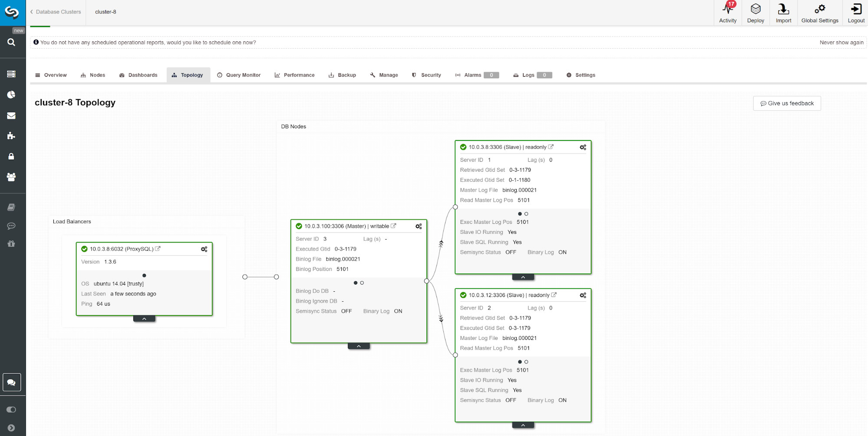The height and width of the screenshot is (436, 868).
Task: Click green status check on ProxySQL node
Action: (84, 249)
